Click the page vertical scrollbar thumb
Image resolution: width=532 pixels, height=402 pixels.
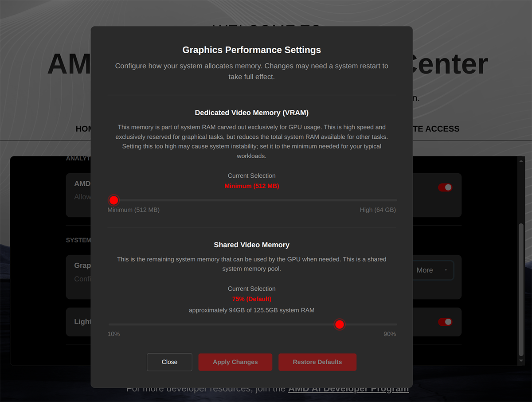[521, 289]
